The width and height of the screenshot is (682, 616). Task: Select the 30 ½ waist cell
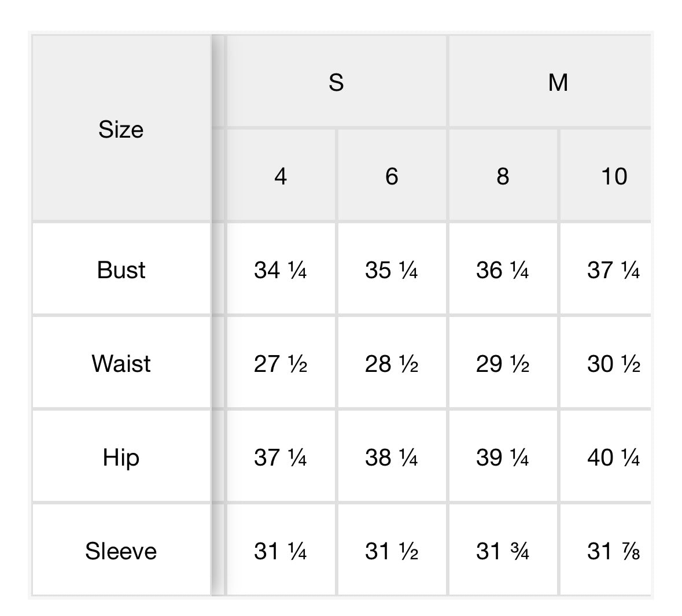(x=613, y=364)
